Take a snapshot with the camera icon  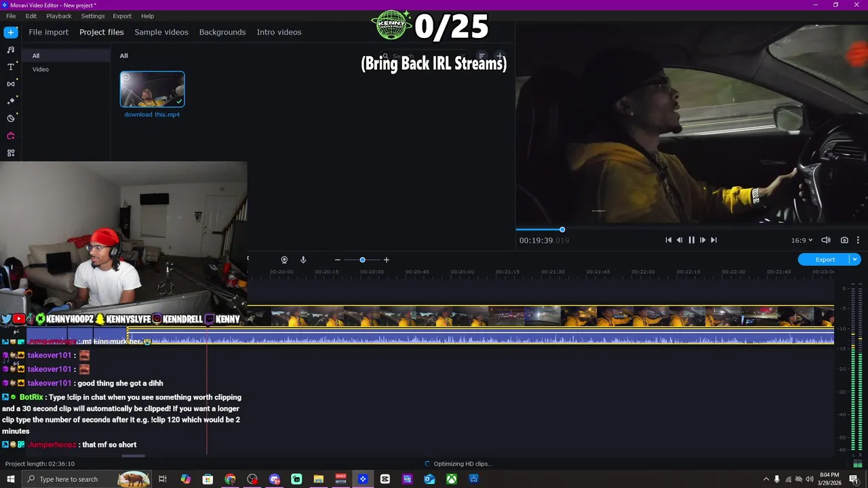pos(844,240)
